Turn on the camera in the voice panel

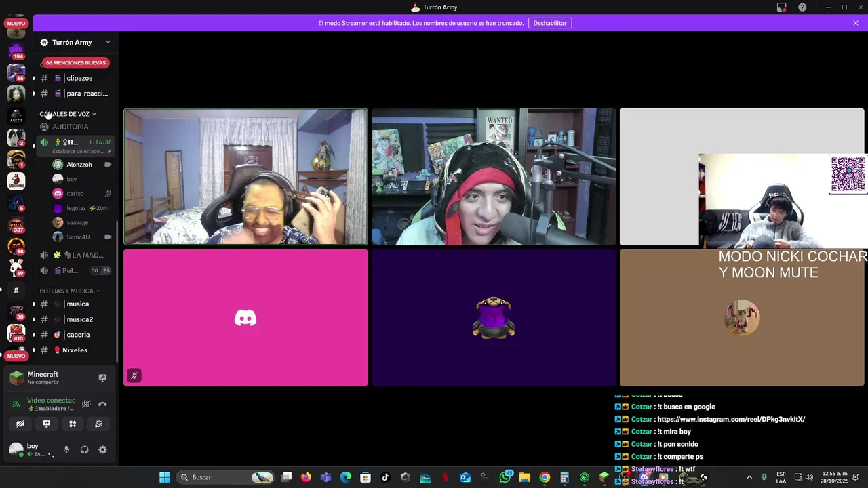click(20, 424)
